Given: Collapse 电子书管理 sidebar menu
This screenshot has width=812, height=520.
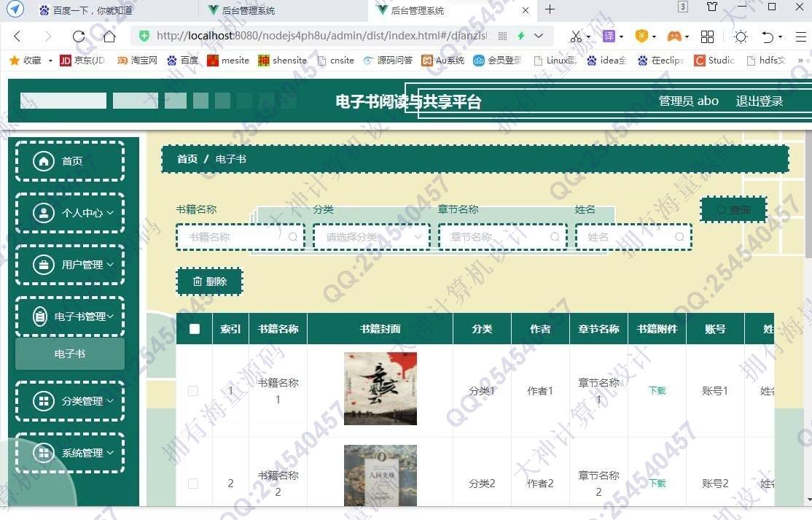Looking at the screenshot, I should click(x=70, y=317).
